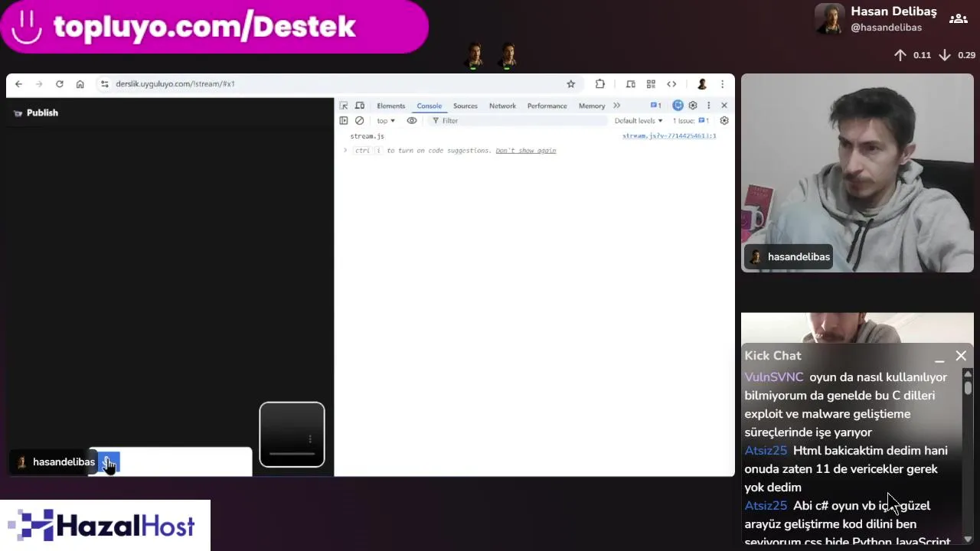
Task: Switch to the Network tab
Action: click(502, 106)
